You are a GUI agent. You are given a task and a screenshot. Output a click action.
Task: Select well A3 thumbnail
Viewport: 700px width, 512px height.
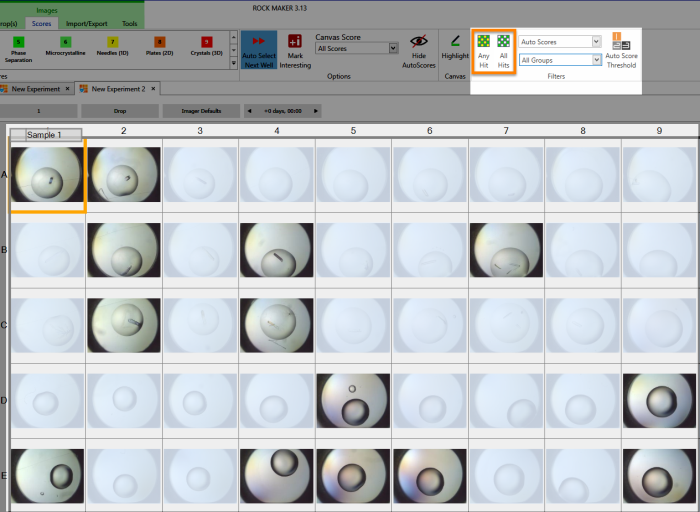200,174
